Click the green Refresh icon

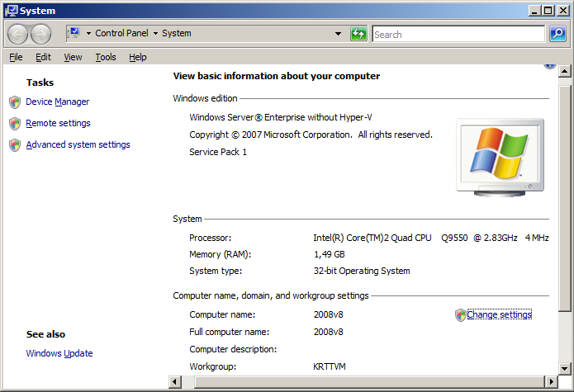[358, 34]
